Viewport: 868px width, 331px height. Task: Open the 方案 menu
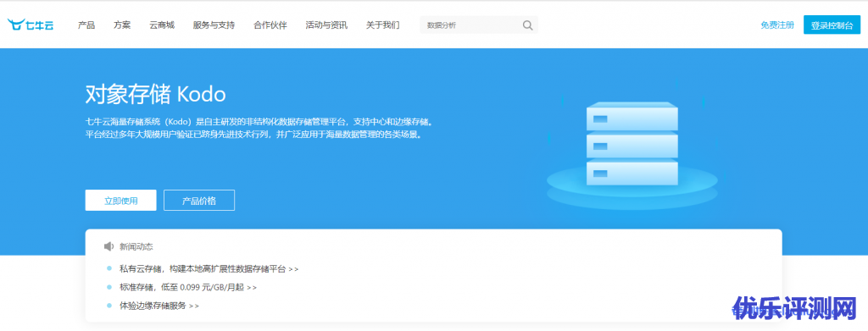tap(122, 25)
